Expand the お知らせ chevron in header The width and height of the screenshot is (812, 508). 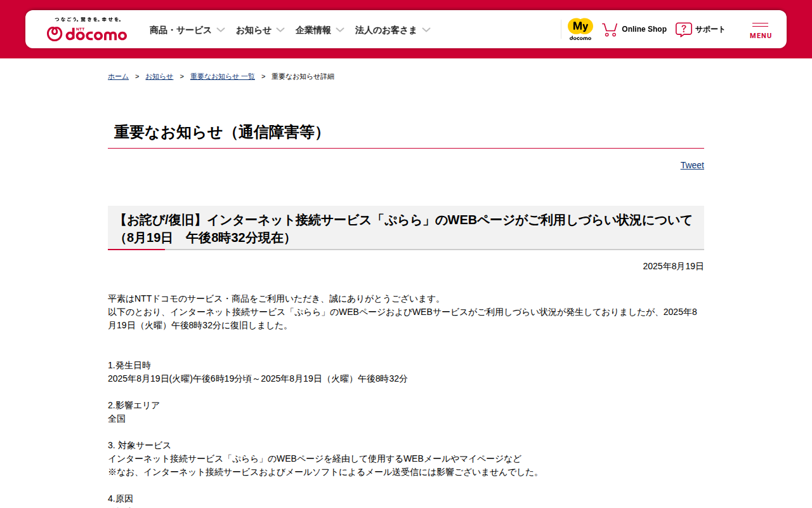click(280, 30)
